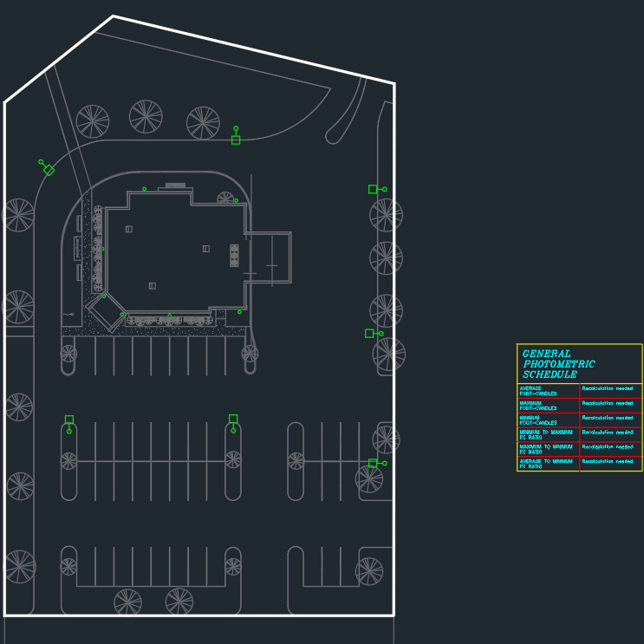The width and height of the screenshot is (644, 644).
Task: Click the AVERAGE FOOT-CANDLES label cell
Action: pos(548,391)
